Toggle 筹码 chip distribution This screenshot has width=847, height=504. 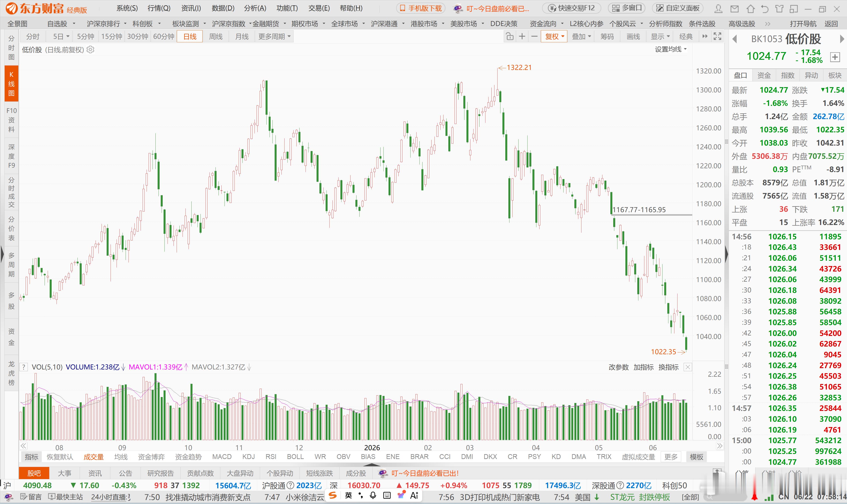coord(607,36)
